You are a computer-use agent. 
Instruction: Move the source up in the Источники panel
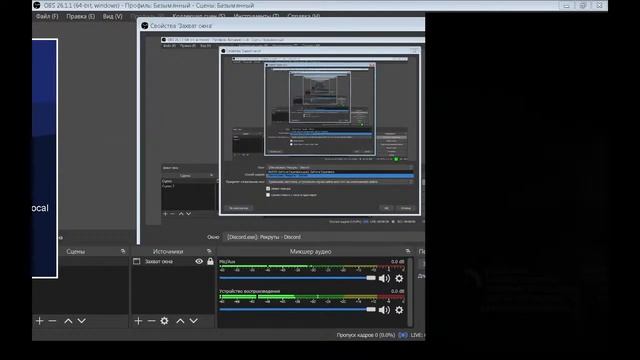click(x=180, y=321)
